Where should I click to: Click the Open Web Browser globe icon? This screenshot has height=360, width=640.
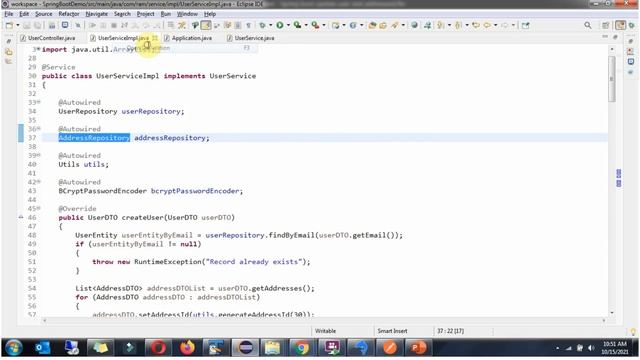[414, 25]
